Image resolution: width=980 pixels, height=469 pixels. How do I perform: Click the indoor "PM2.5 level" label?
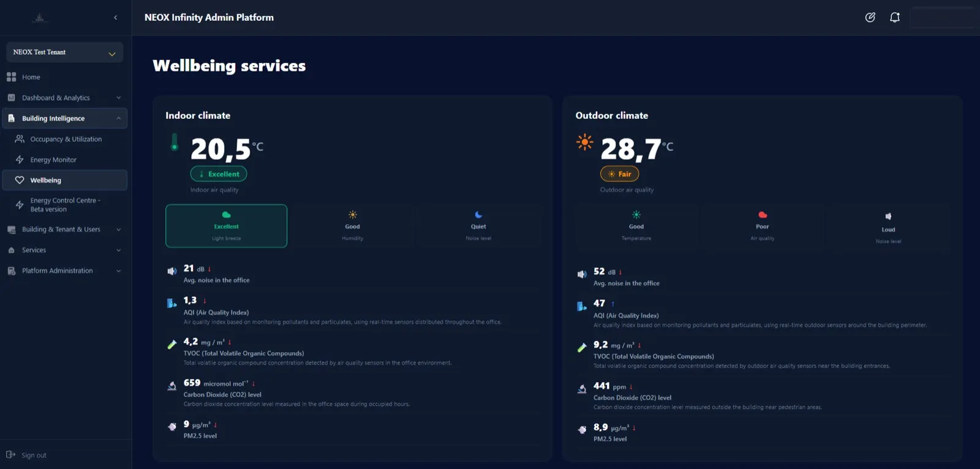(x=200, y=436)
